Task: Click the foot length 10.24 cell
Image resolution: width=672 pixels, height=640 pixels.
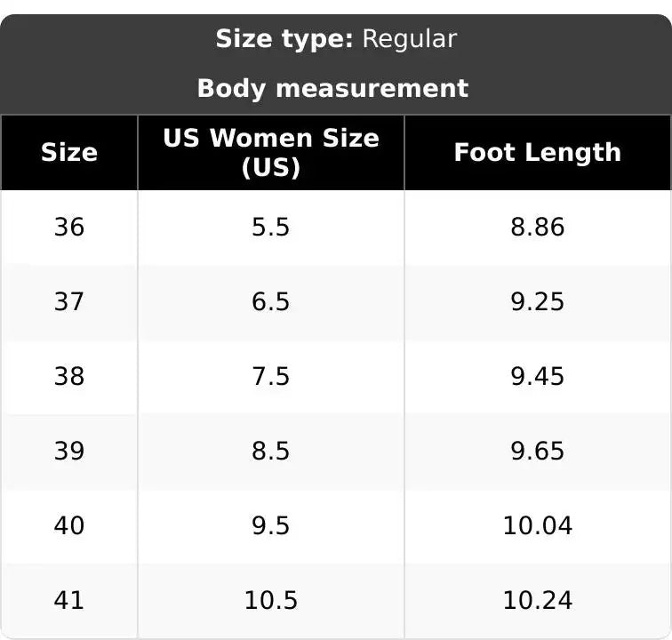Action: [538, 600]
